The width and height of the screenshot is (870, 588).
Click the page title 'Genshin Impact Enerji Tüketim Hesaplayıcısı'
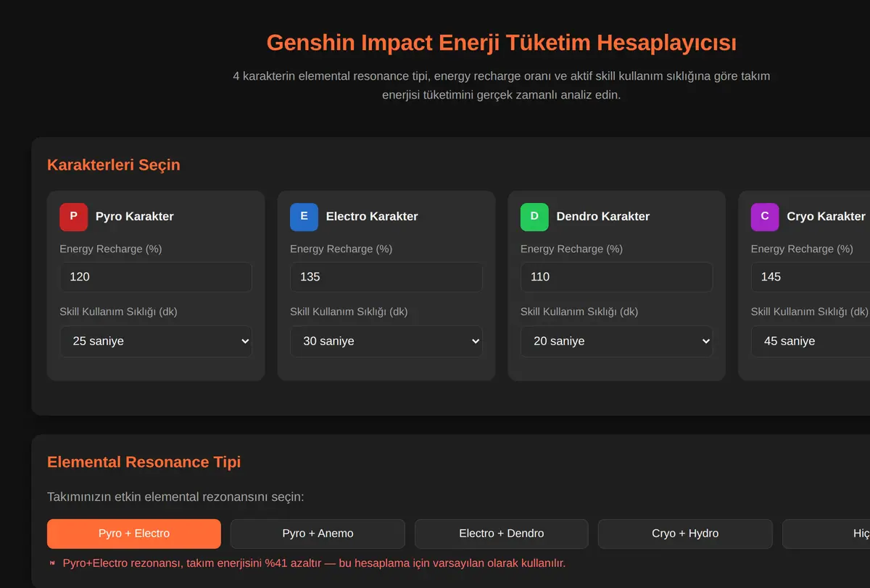pyautogui.click(x=502, y=43)
